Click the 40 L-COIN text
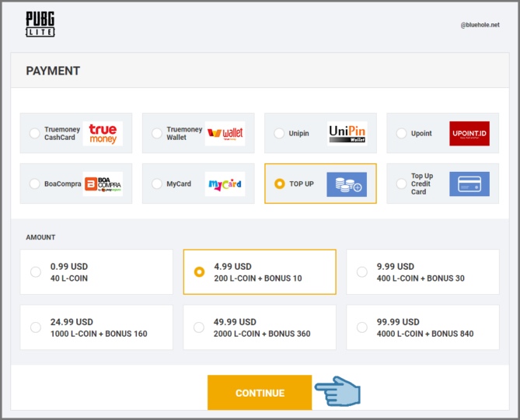 point(69,278)
